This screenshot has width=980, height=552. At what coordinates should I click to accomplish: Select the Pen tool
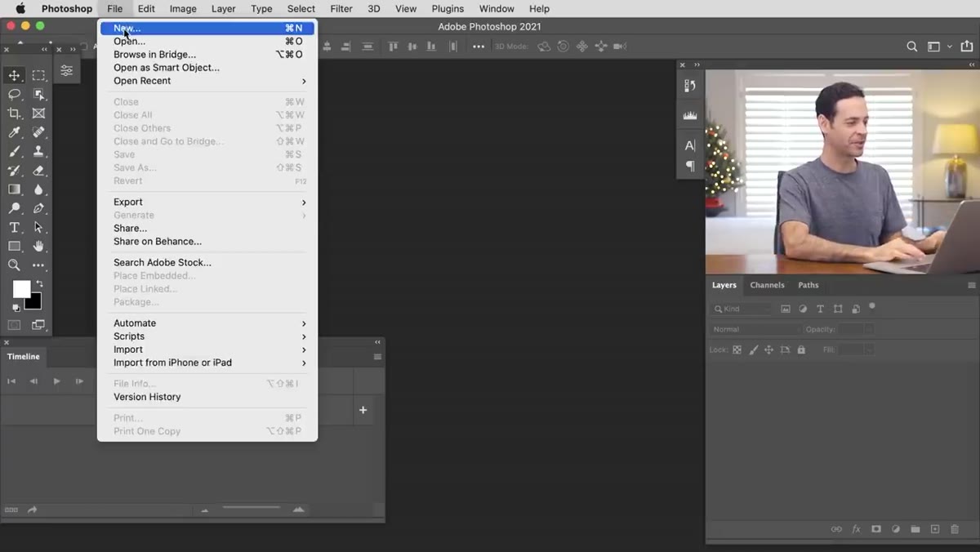click(38, 208)
